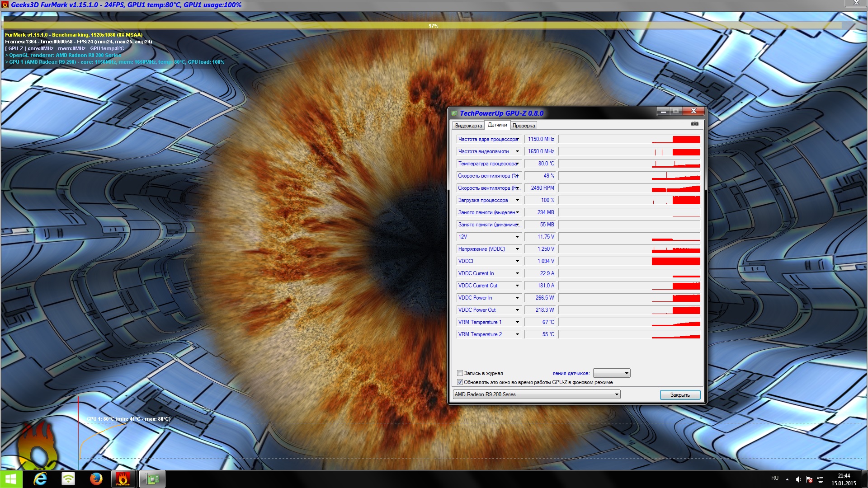Viewport: 868px width, 488px height.
Task: Click the network connection tray icon
Action: tap(820, 479)
